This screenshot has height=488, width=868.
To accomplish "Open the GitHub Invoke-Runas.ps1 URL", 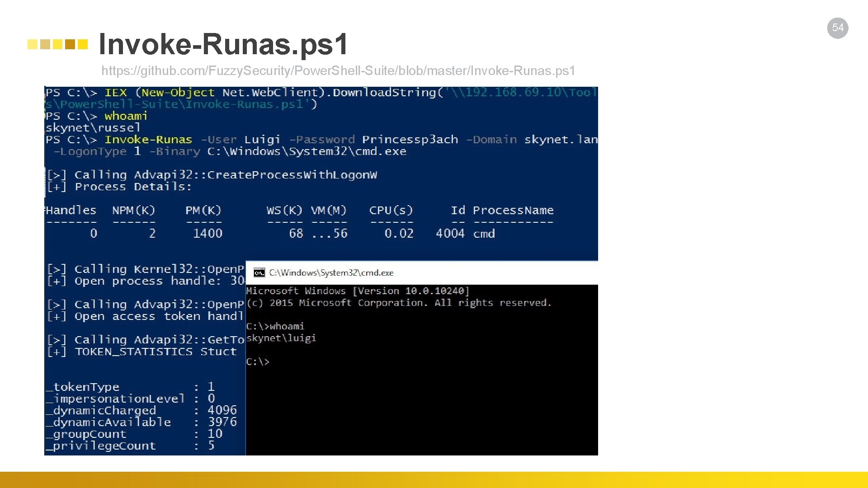I will click(338, 71).
